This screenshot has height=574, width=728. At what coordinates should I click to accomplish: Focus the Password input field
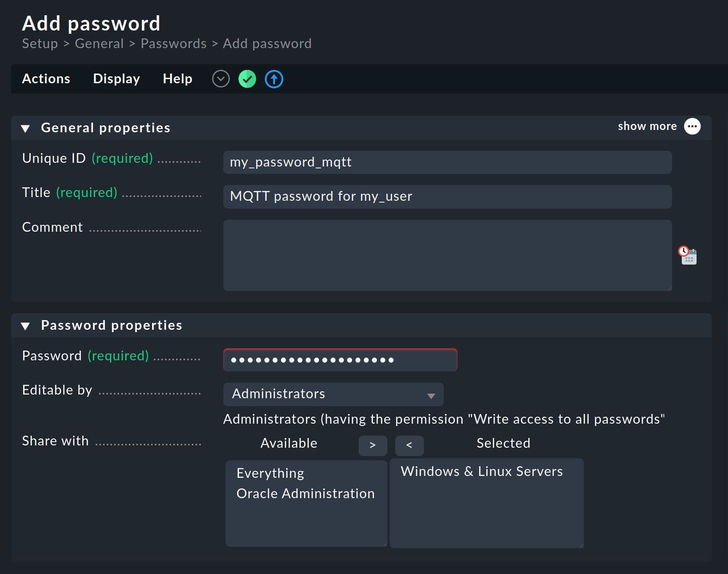pos(340,360)
